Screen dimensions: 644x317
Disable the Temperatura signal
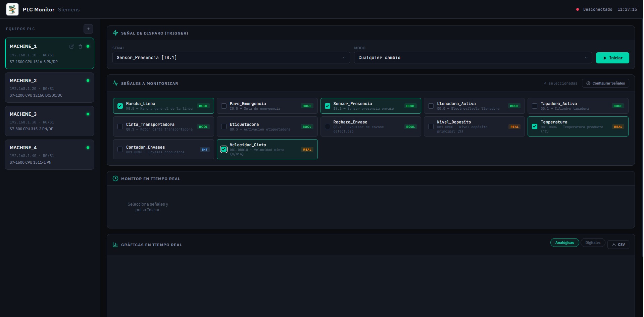(x=535, y=126)
